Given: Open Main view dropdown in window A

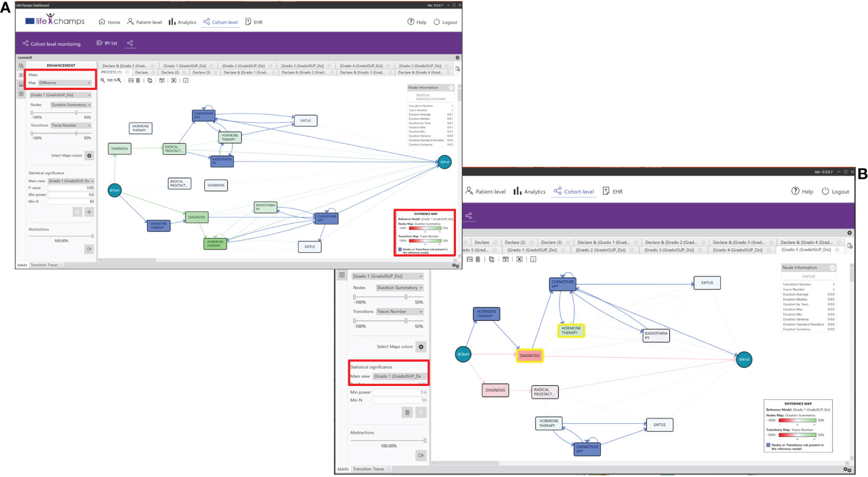Looking at the screenshot, I should point(71,181).
